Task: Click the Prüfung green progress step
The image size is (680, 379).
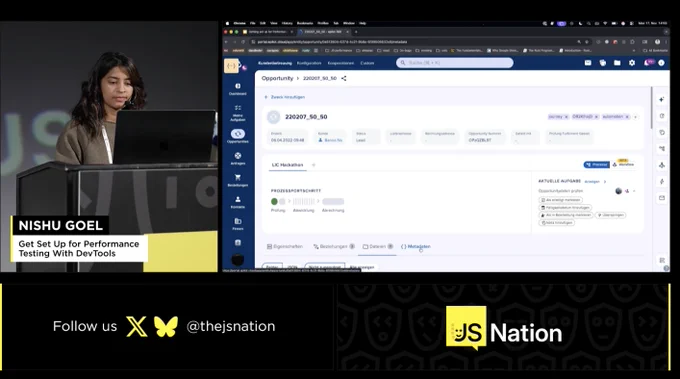Action: pyautogui.click(x=274, y=202)
